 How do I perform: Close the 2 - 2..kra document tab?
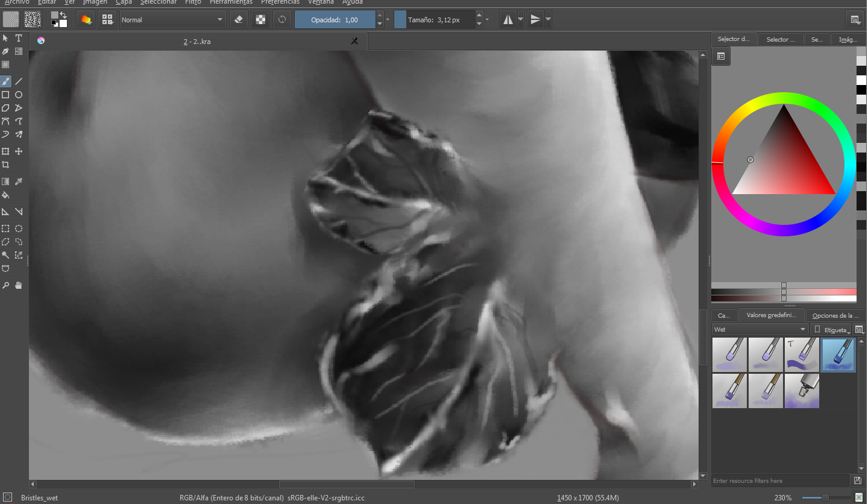(x=354, y=41)
